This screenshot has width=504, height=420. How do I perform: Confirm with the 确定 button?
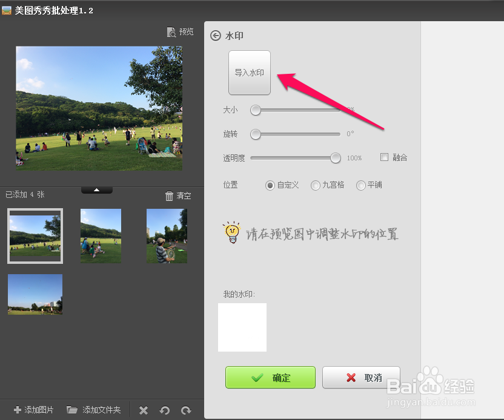270,377
